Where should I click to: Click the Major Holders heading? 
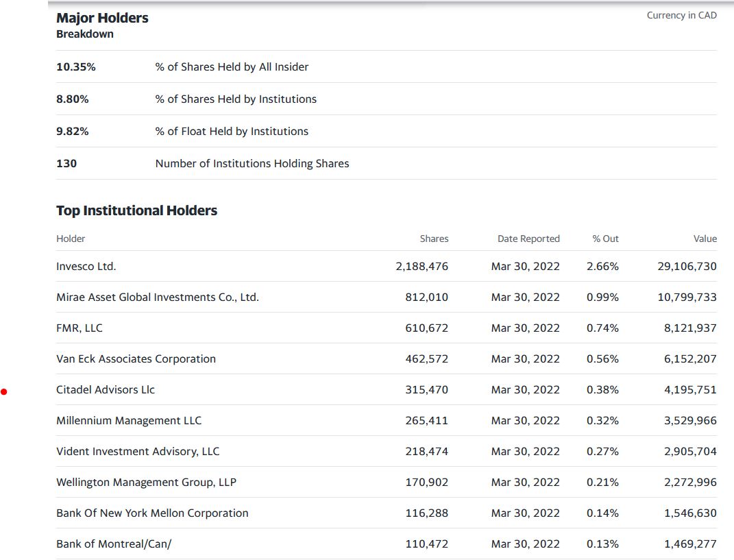(x=102, y=18)
